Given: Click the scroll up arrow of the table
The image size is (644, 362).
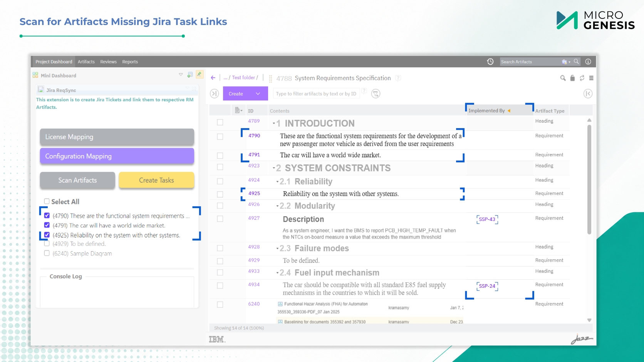Looking at the screenshot, I should pyautogui.click(x=589, y=120).
